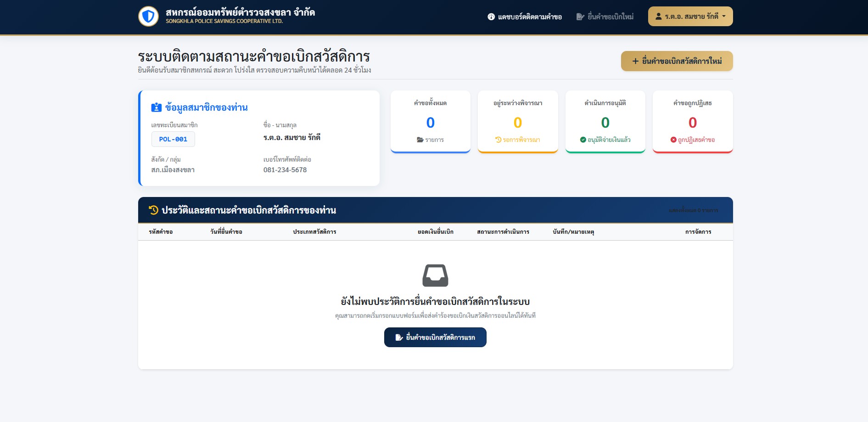This screenshot has height=422, width=868.
Task: Click the อยู่ระหว่างพิจารณา stat card
Action: tap(518, 122)
